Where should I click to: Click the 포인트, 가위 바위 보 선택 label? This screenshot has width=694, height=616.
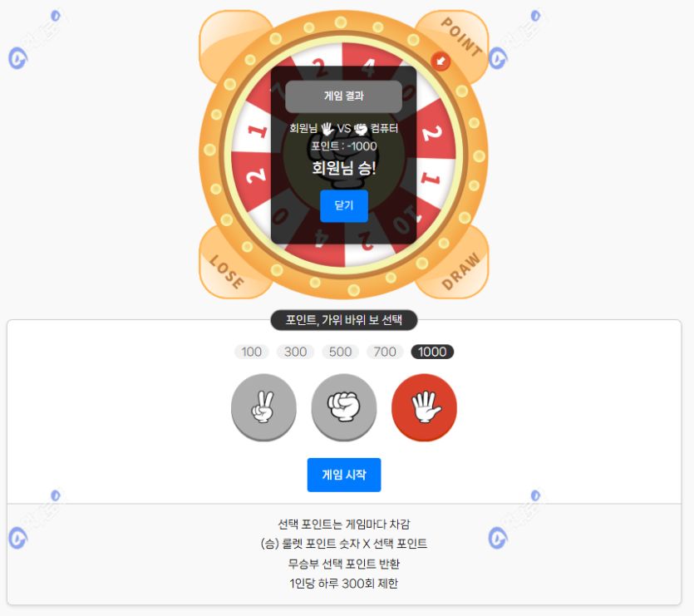tap(344, 320)
